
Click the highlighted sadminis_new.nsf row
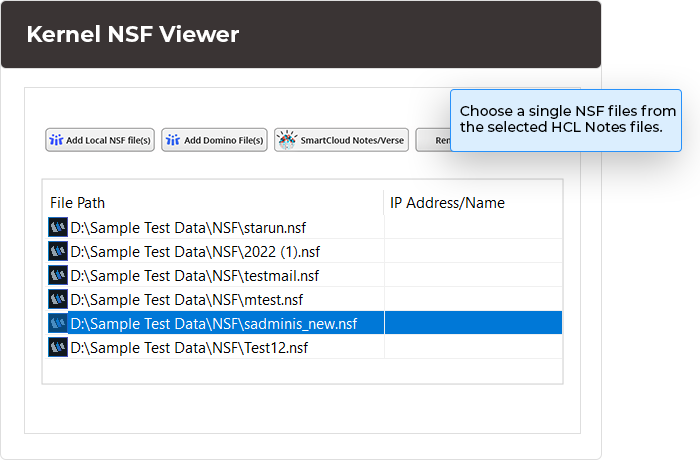pos(305,323)
